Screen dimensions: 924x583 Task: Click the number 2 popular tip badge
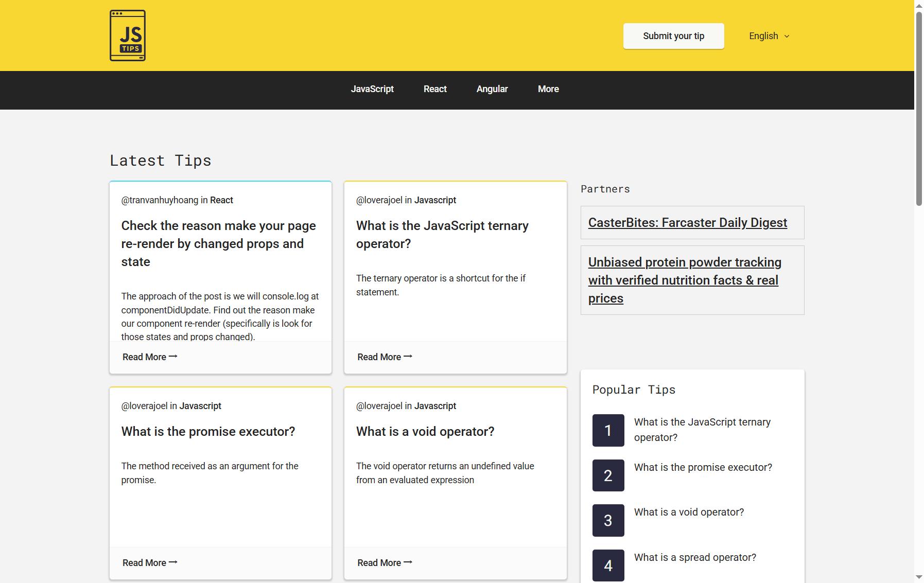(608, 475)
